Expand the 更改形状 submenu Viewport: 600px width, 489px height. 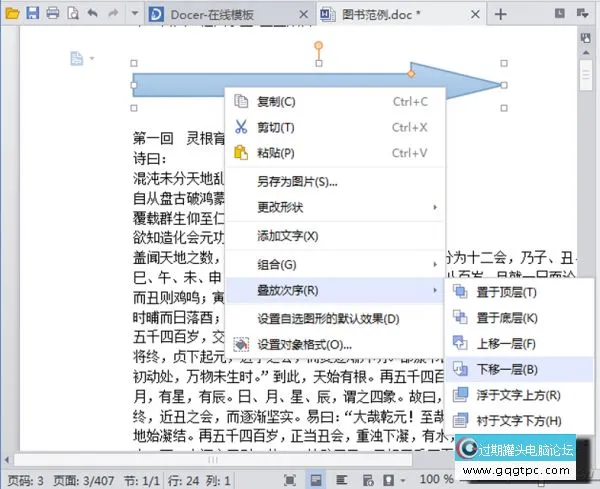click(335, 207)
